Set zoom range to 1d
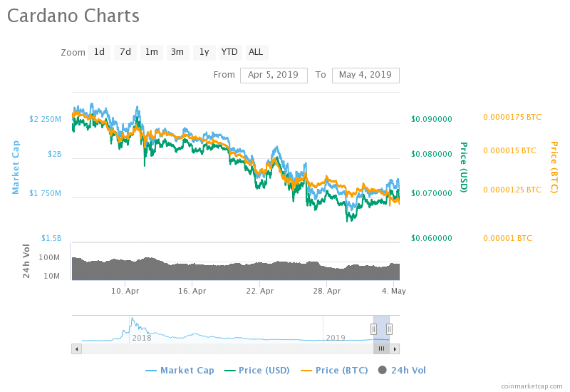The width and height of the screenshot is (570, 392). click(x=99, y=52)
